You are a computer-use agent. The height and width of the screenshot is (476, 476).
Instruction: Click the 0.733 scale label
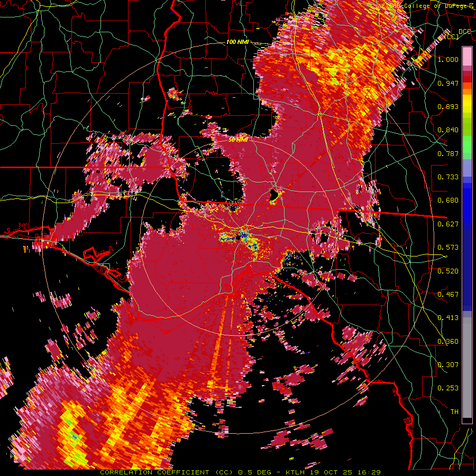448,177
